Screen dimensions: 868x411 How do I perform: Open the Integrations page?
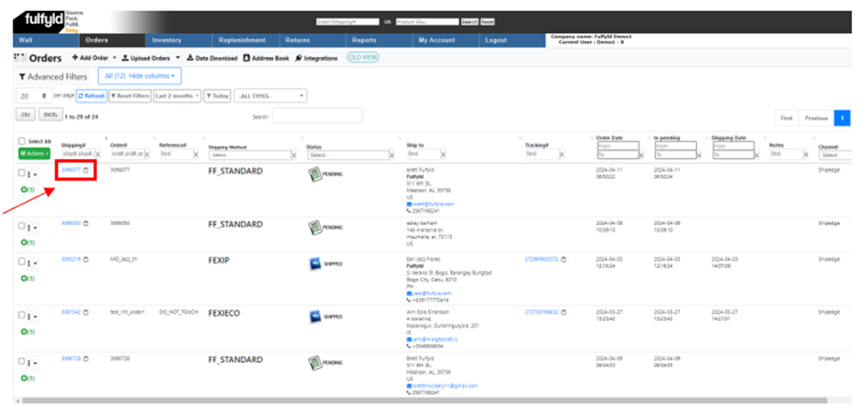[x=316, y=58]
